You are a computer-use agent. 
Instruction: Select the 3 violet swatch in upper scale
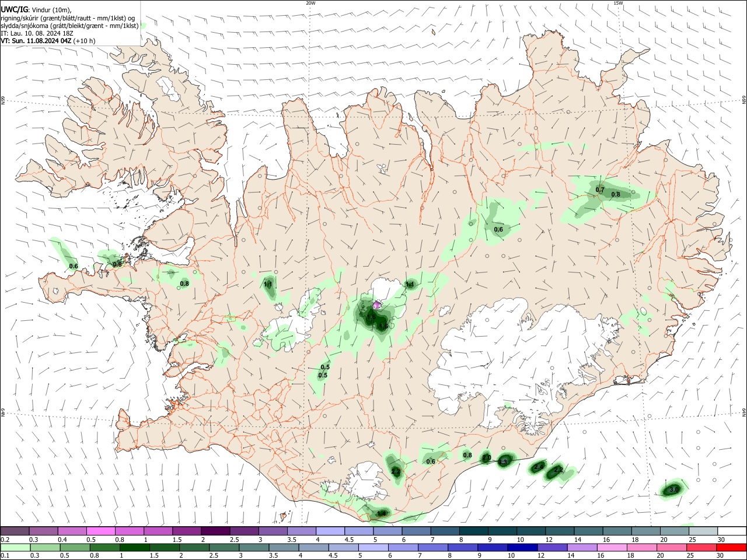click(273, 531)
